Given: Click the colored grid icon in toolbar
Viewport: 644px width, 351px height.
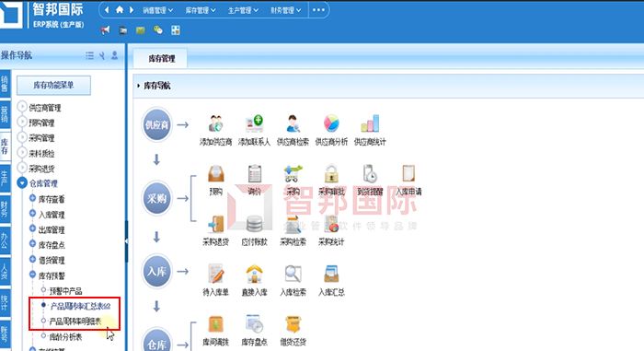Looking at the screenshot, I should tap(176, 29).
